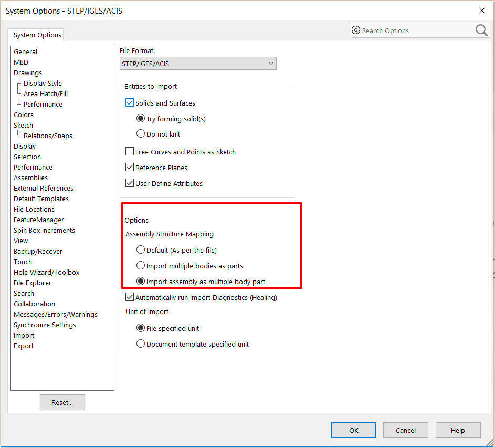Open the Sketch category
Viewport: 495px width, 448px height.
click(23, 125)
